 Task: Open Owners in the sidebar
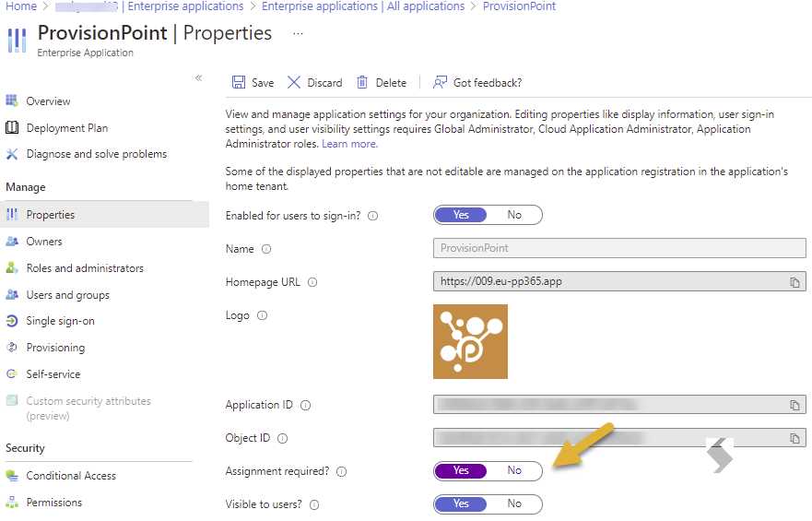click(44, 242)
